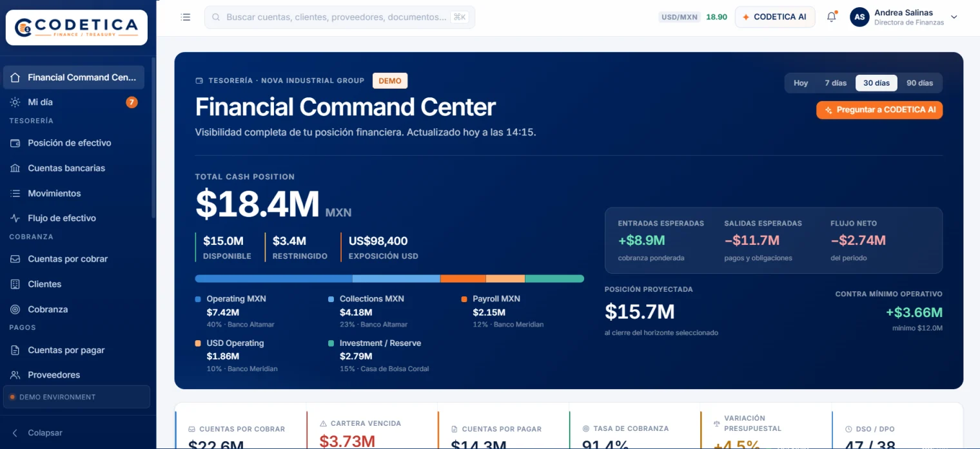Click the ⌘K shortcut hint
Viewport: 980px width, 449px height.
(x=460, y=17)
